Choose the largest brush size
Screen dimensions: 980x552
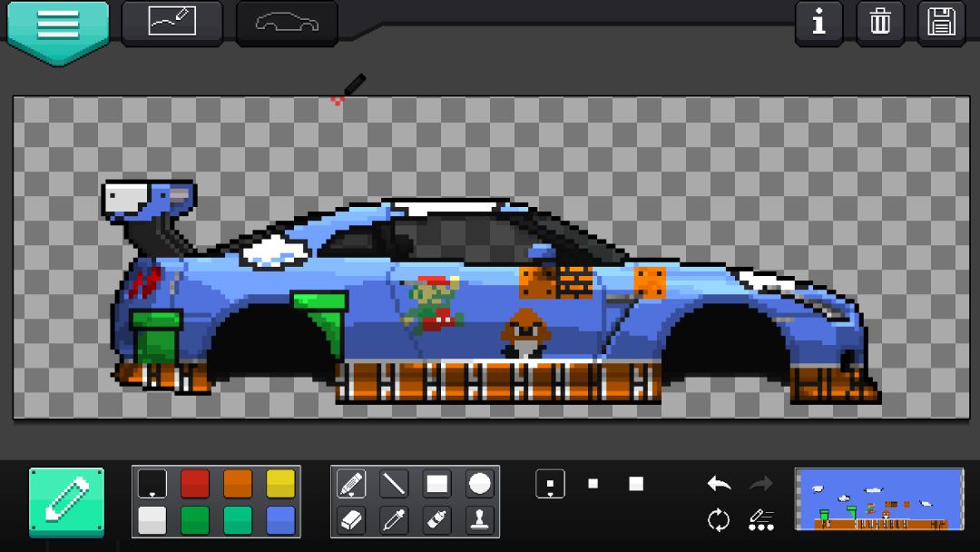click(635, 483)
